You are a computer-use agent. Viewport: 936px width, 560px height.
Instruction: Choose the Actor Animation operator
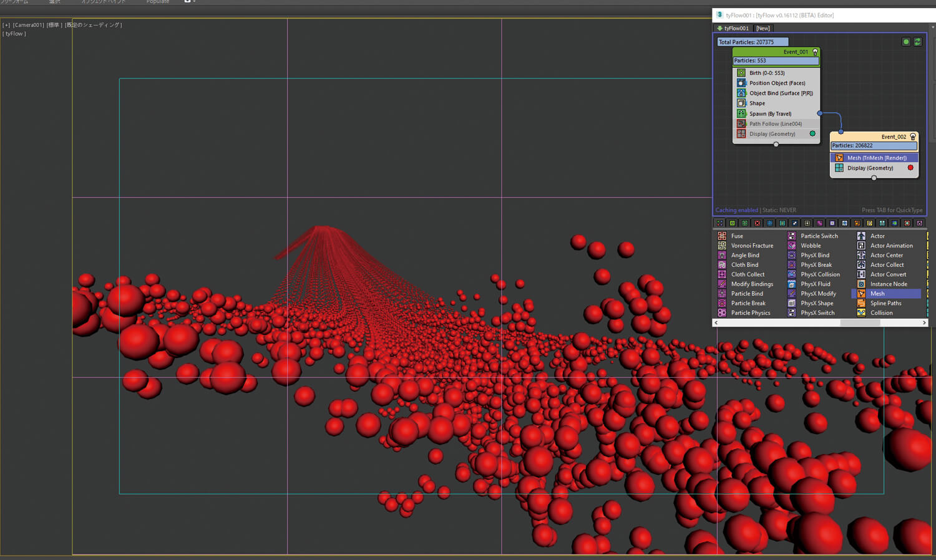point(885,246)
